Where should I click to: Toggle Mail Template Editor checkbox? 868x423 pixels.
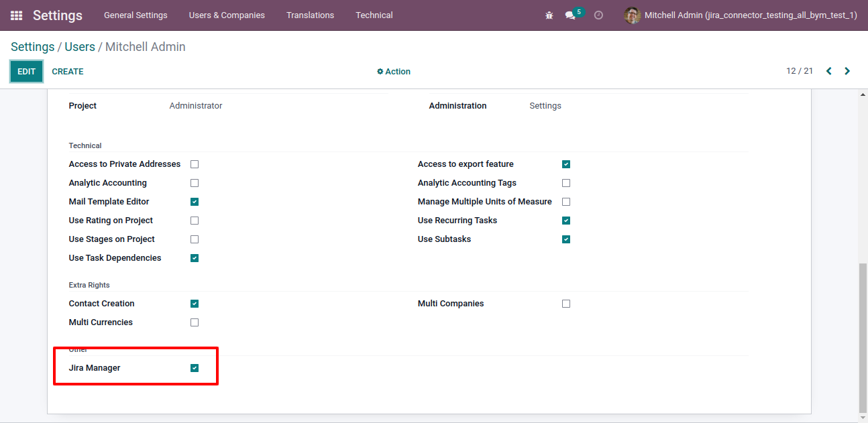click(x=195, y=202)
